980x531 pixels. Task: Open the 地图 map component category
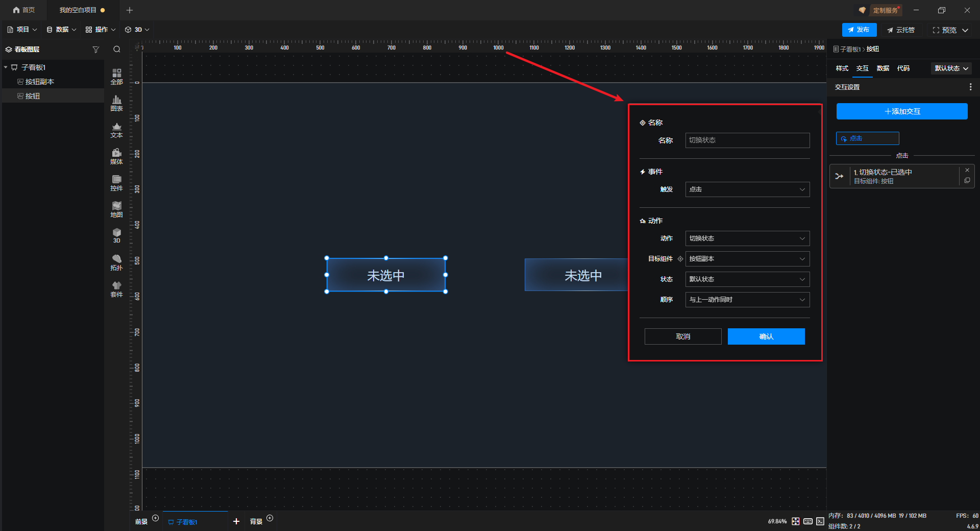(x=116, y=209)
